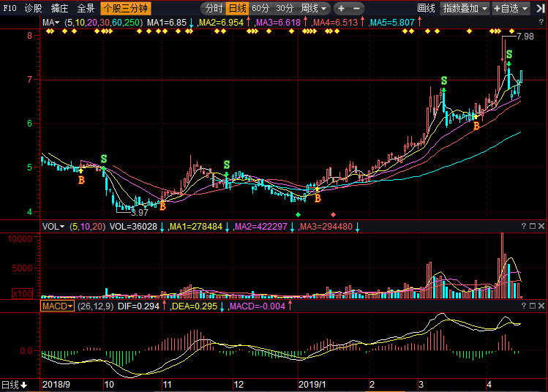Click the S sell signal before December
Image resolution: width=548 pixels, height=392 pixels.
[227, 165]
